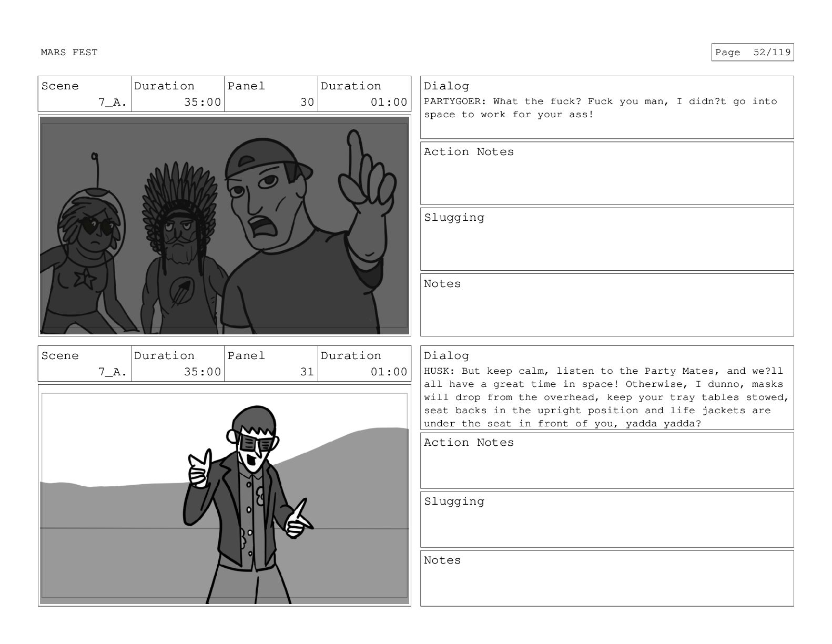
Task: Click the Notes box for panel 30
Action: tap(607, 305)
